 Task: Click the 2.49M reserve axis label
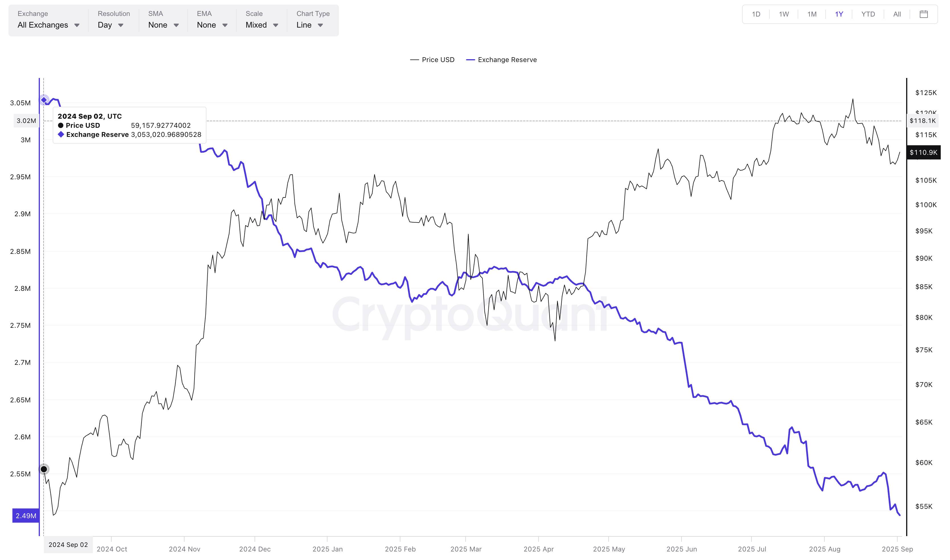(x=26, y=516)
